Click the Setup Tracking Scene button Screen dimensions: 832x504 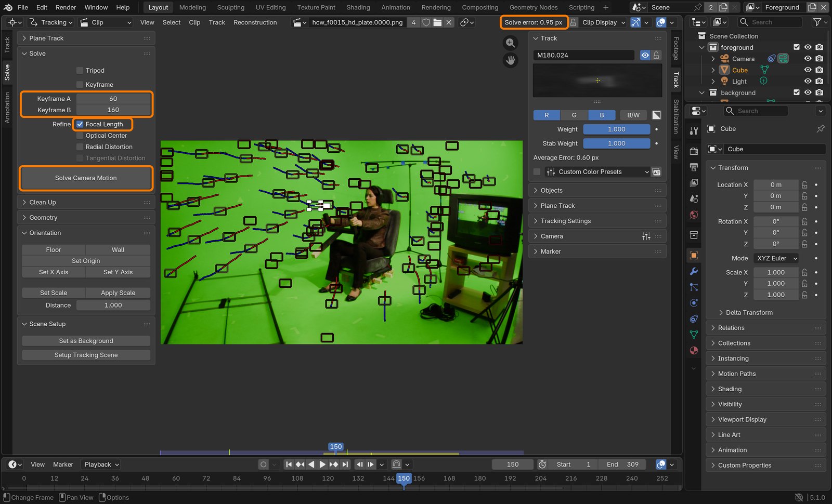86,355
